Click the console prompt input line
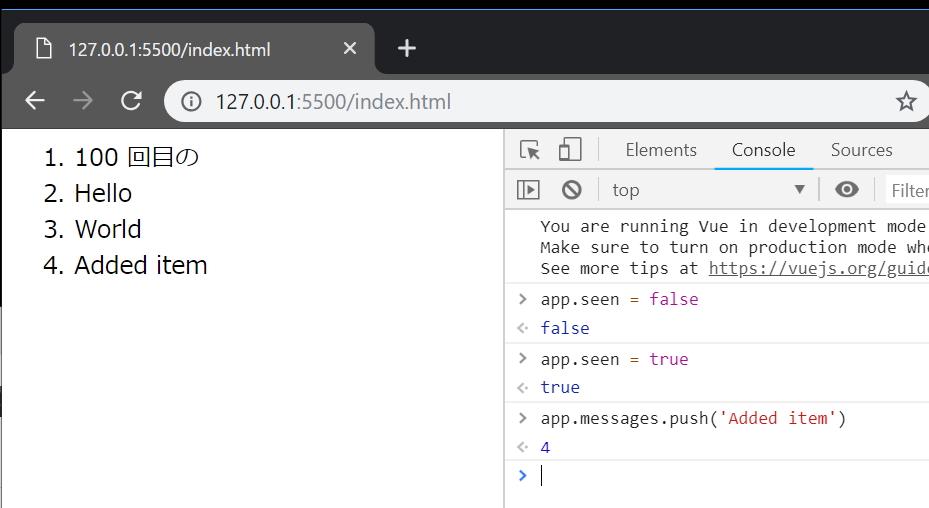The height and width of the screenshot is (508, 929). 733,476
